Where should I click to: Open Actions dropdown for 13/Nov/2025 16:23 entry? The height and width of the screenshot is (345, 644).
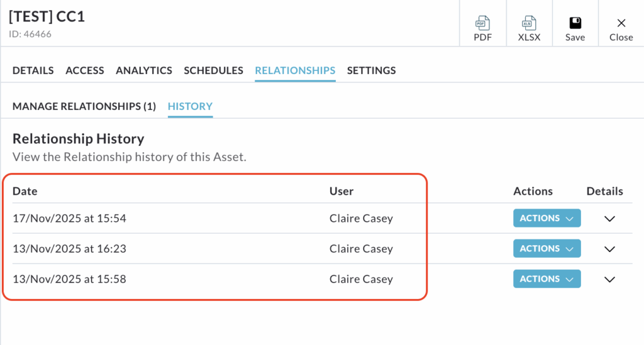pyautogui.click(x=547, y=249)
